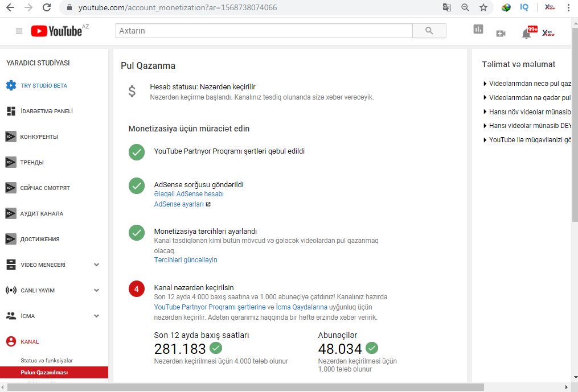The height and width of the screenshot is (392, 578).
Task: Click the Video Meneceri section icon
Action: (x=11, y=265)
